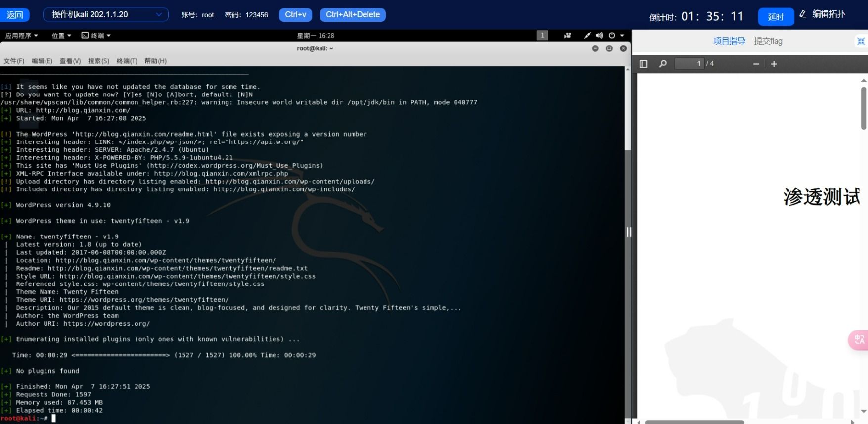Send Ctrl+Alt+Delete to the machine
The width and height of the screenshot is (868, 424).
tap(353, 15)
